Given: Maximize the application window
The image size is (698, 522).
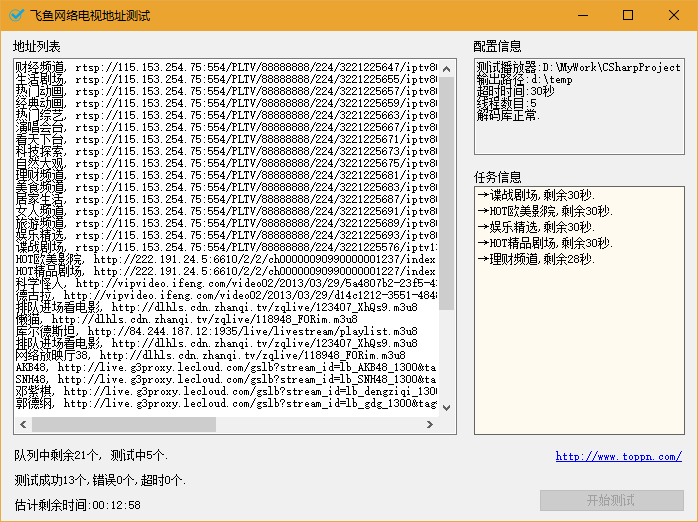Looking at the screenshot, I should [x=628, y=15].
